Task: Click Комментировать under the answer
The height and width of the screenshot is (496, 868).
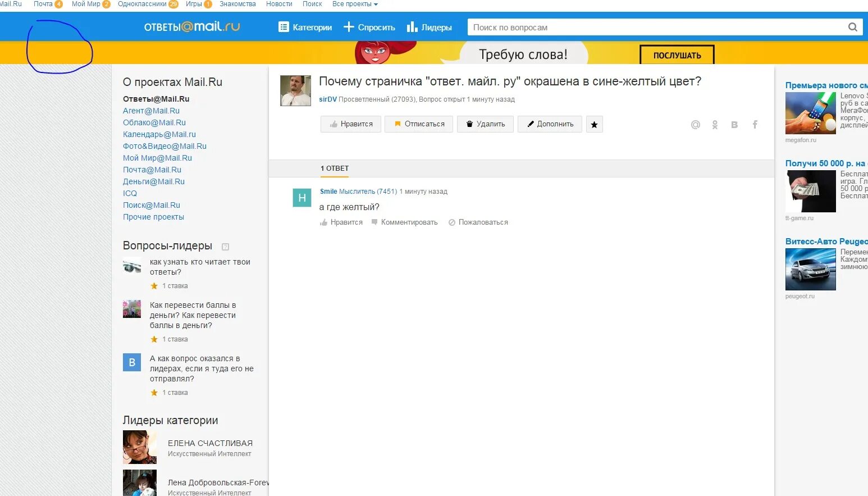Action: coord(404,222)
